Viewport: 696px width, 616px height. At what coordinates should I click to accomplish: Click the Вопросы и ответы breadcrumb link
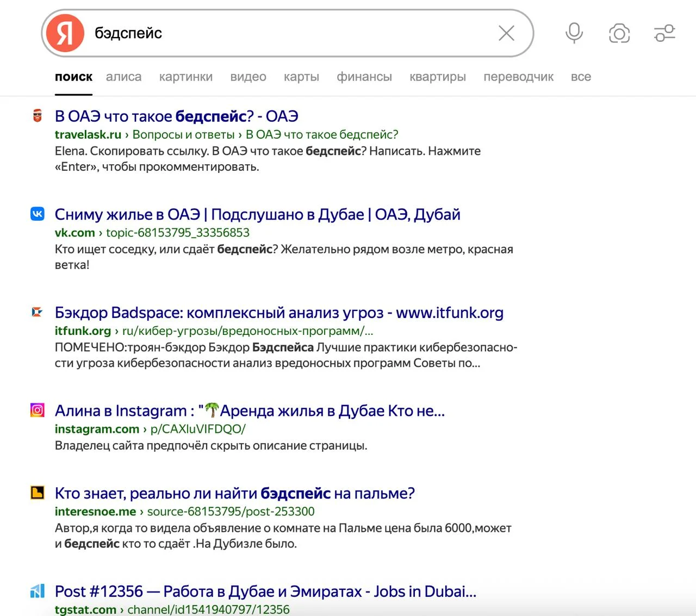[x=183, y=134]
